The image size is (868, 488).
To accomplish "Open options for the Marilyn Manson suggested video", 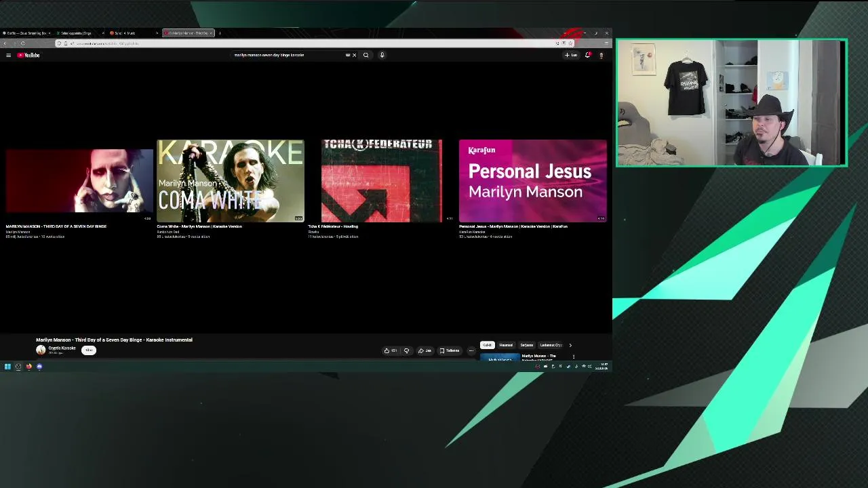I will 574,357.
